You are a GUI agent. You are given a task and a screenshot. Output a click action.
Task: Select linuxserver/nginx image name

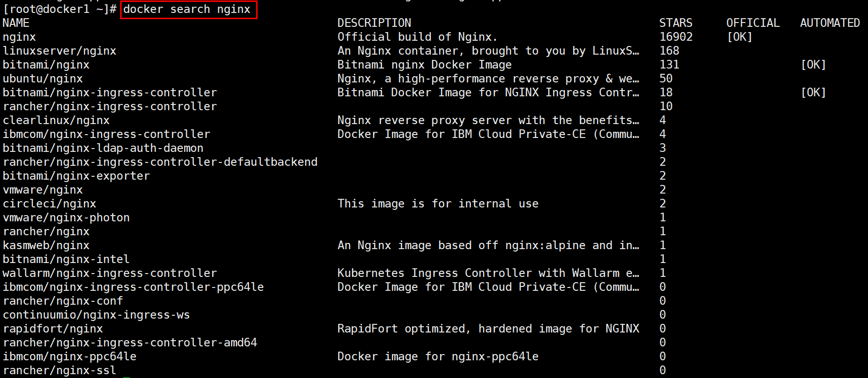[x=59, y=51]
